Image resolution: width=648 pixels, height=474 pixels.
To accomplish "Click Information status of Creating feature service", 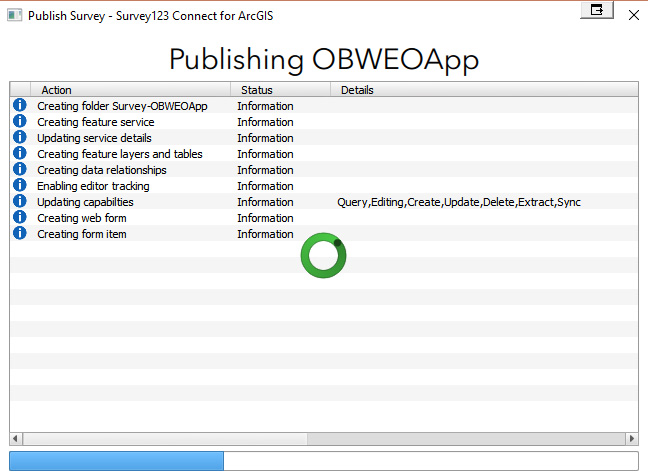I will pyautogui.click(x=265, y=122).
